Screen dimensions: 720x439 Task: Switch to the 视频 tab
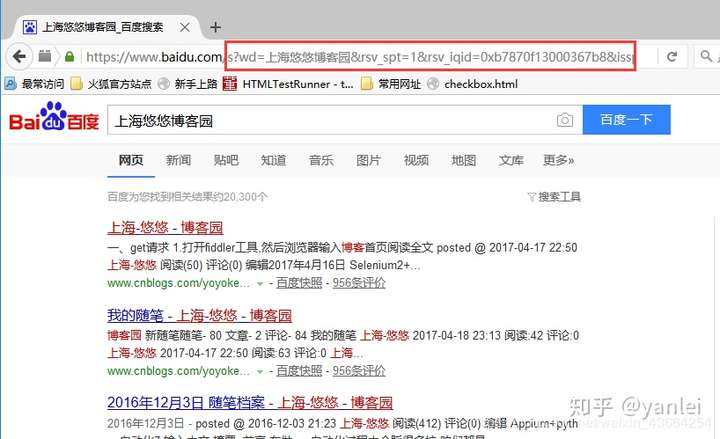[x=416, y=160]
